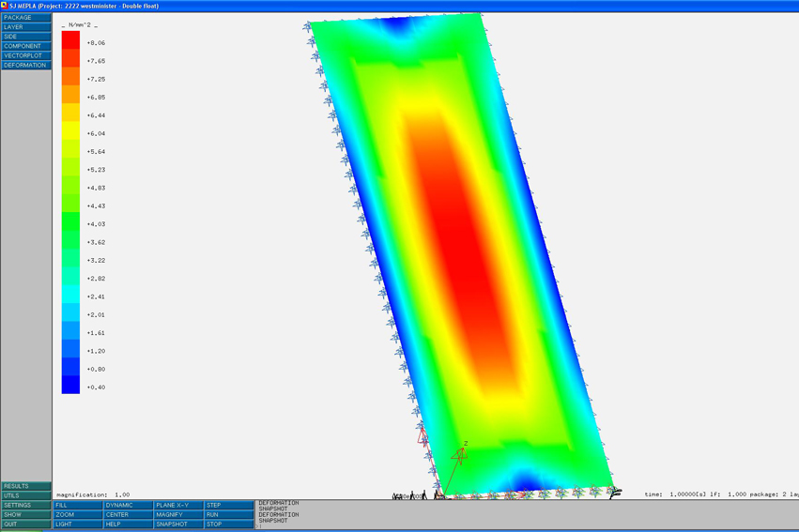799x532 pixels.
Task: Open the VECTORPLOT menu
Action: (26, 55)
